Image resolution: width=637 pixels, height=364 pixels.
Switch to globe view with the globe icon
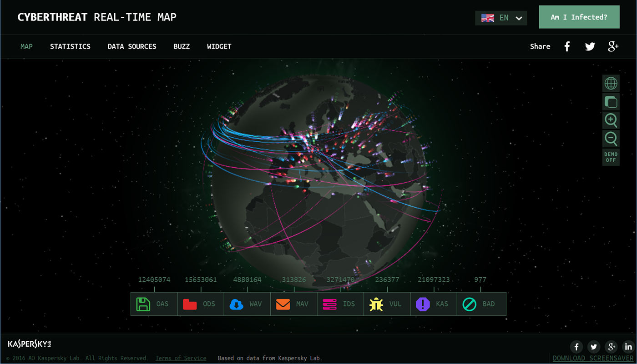tap(611, 83)
